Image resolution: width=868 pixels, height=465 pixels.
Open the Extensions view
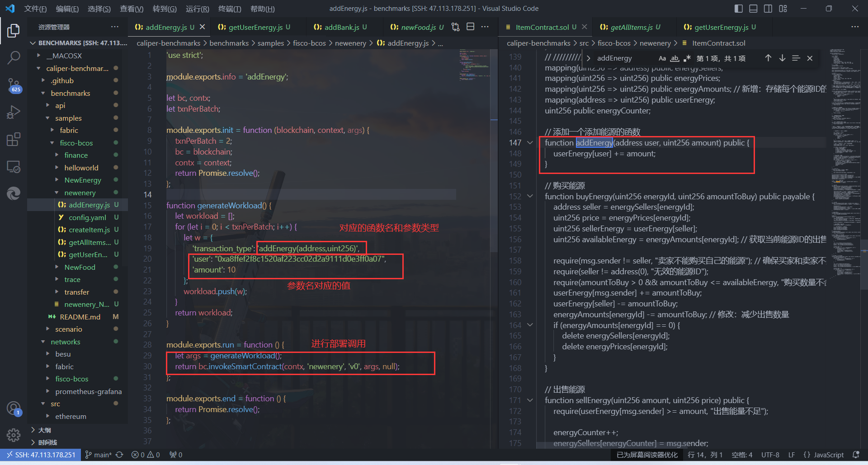(13, 139)
